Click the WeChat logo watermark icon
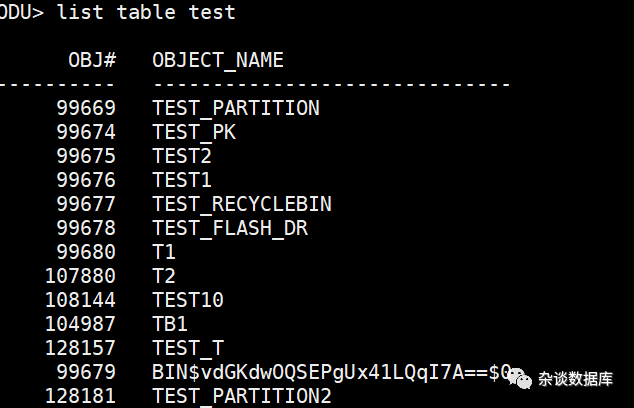This screenshot has width=634, height=408. pos(520,378)
